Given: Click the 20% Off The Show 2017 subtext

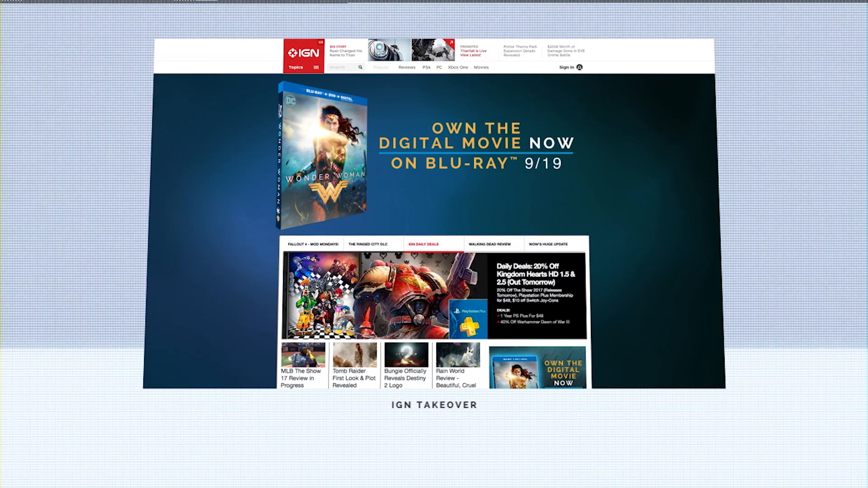Looking at the screenshot, I should click(535, 296).
